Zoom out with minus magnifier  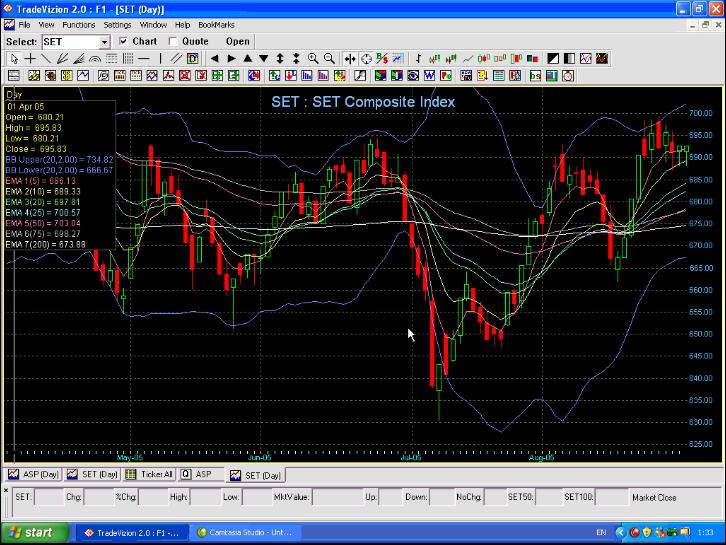click(329, 59)
